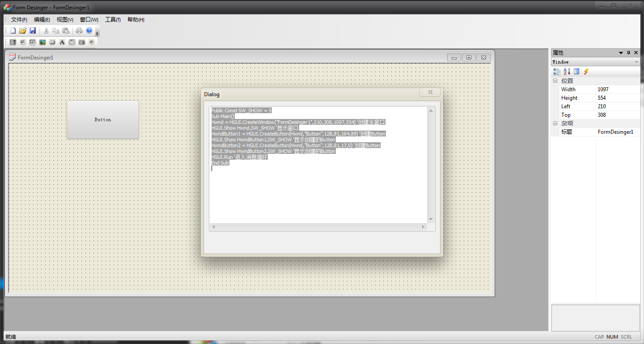Switch properties to categorized view

click(x=557, y=72)
